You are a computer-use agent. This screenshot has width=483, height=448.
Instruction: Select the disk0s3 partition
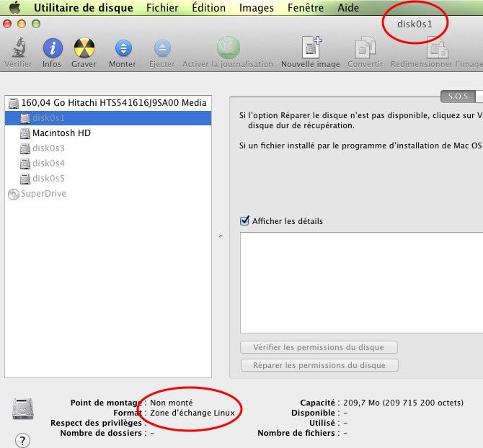pos(48,148)
